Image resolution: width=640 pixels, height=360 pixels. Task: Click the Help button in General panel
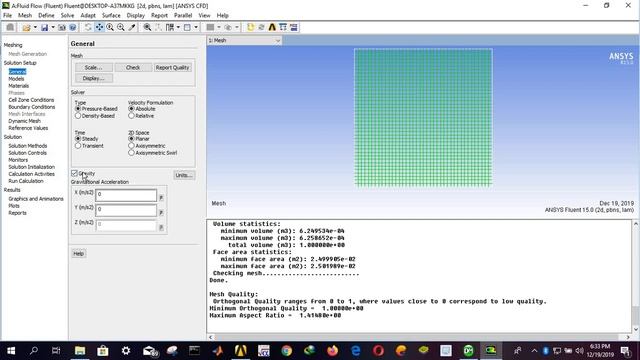pos(78,253)
